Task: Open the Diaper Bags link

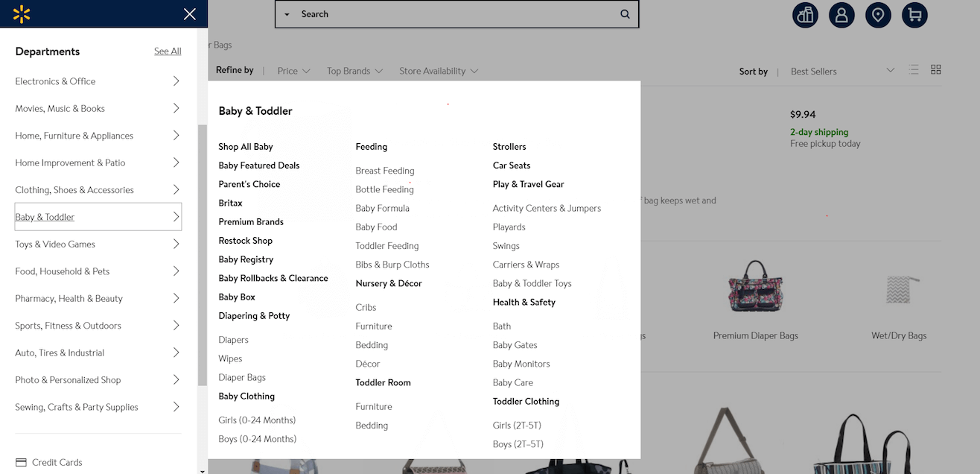Action: 242,377
